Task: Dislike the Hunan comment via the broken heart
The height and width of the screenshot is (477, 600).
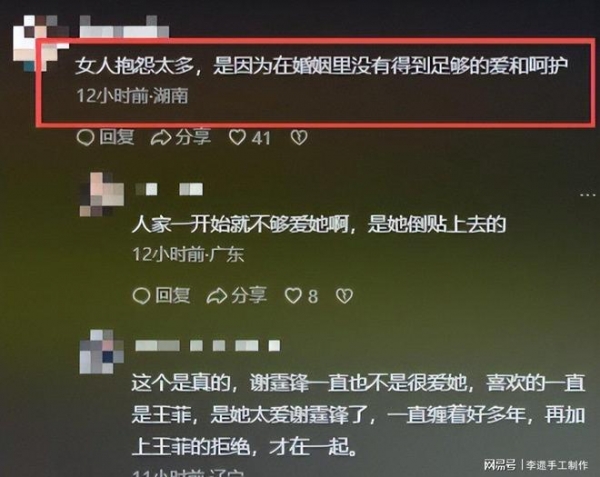Action: tap(299, 137)
